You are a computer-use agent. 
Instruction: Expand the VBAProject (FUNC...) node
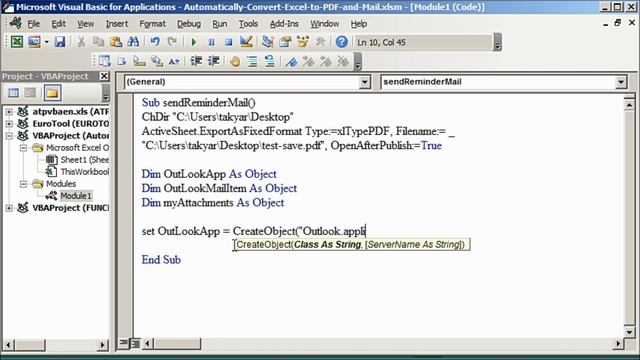tap(9, 208)
